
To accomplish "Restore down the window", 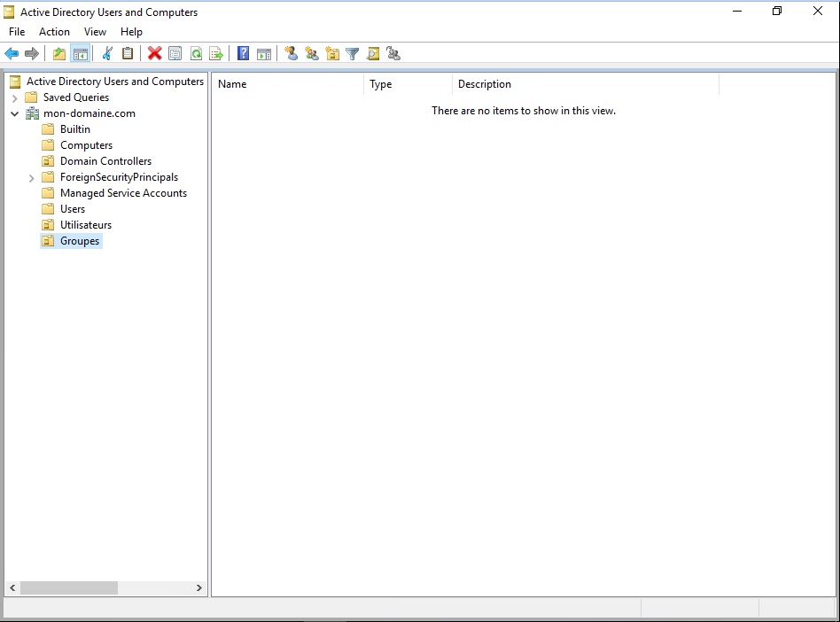I will (777, 12).
